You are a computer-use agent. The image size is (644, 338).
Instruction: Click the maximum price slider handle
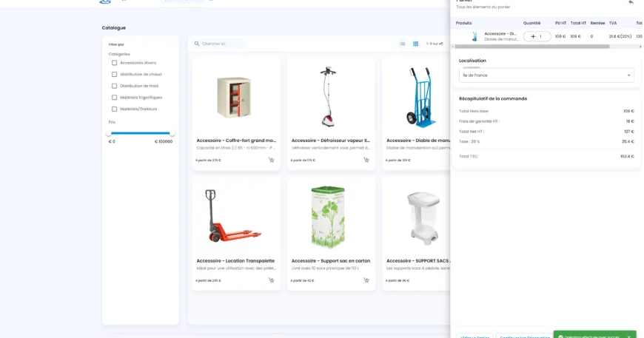(x=172, y=133)
